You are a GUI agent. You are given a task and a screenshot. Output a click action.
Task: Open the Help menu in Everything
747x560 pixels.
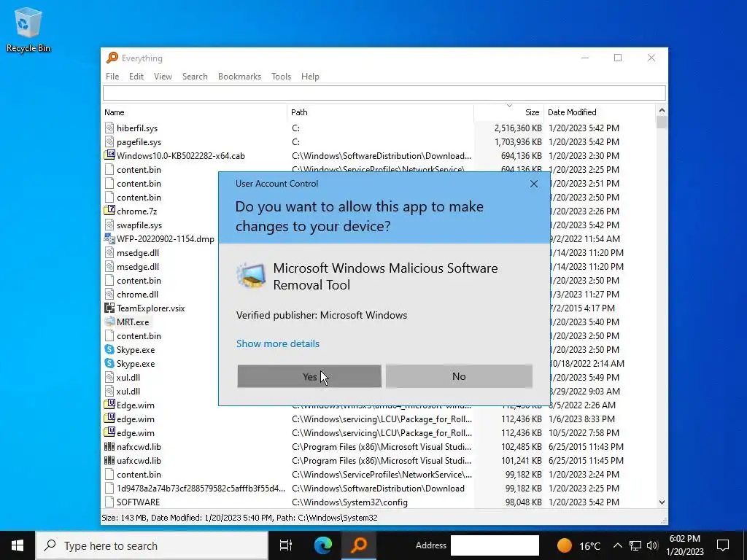click(310, 76)
